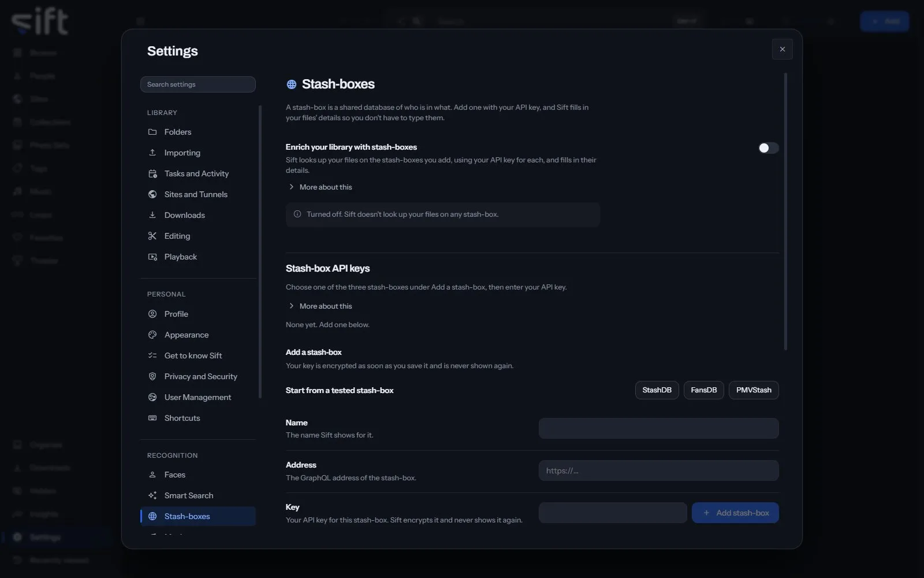924x578 pixels.
Task: Choose the FansDB tested stash-box preset
Action: 704,390
